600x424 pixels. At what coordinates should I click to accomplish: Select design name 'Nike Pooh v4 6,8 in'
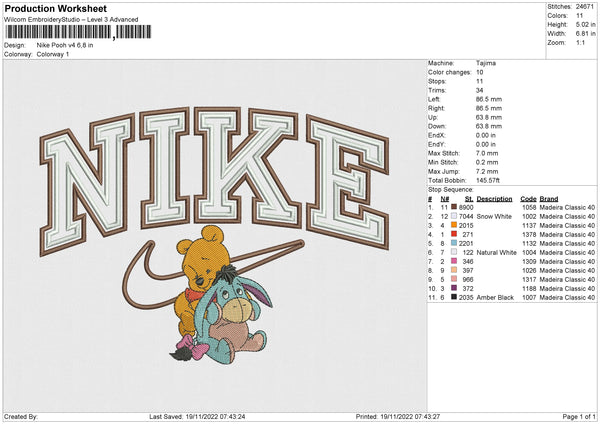65,45
